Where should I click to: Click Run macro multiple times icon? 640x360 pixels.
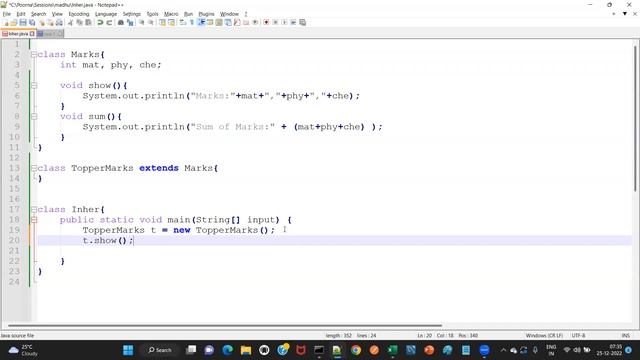(293, 23)
